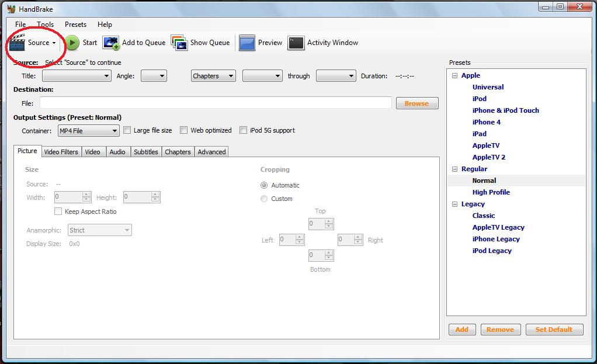Image resolution: width=597 pixels, height=364 pixels.
Task: Switch to the Video tab
Action: (92, 152)
